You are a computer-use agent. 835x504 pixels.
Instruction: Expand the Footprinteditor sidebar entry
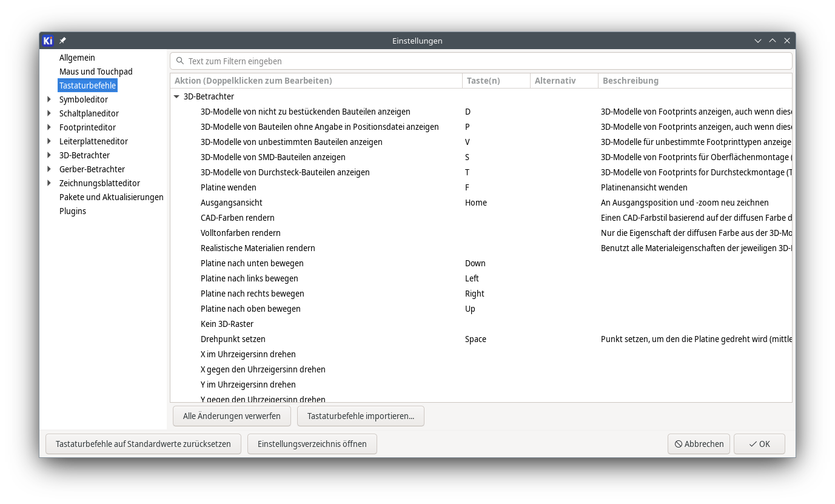tap(50, 127)
